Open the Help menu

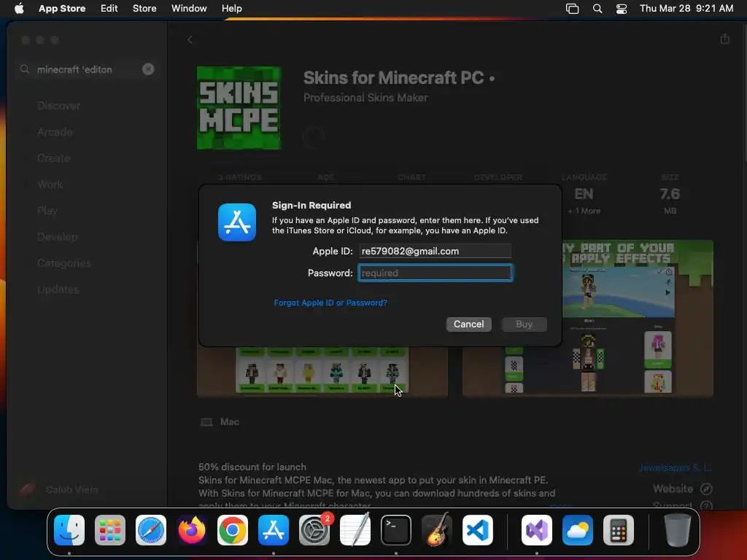(231, 9)
